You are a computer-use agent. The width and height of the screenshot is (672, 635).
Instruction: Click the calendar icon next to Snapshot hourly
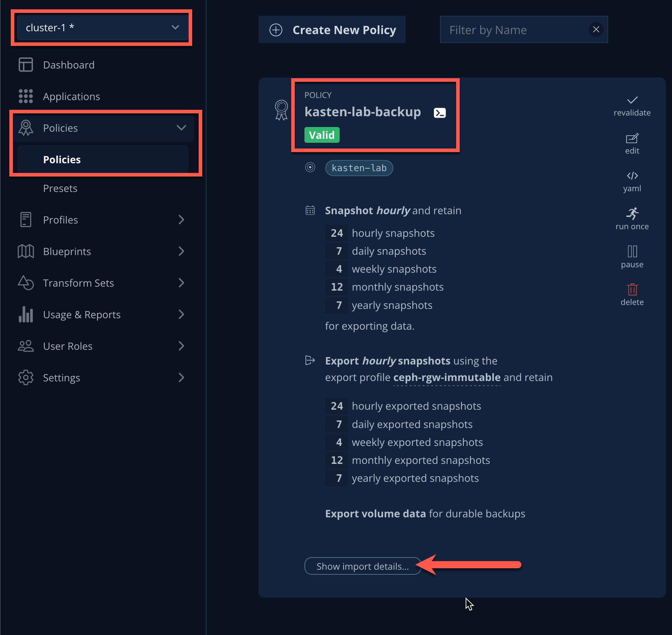pos(310,210)
